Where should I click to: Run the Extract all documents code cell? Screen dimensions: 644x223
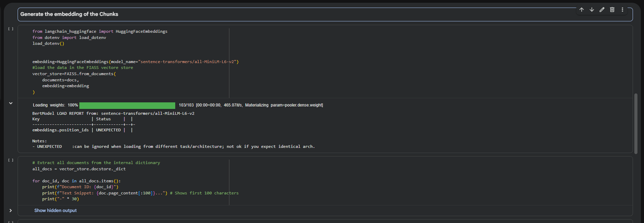(x=11, y=160)
